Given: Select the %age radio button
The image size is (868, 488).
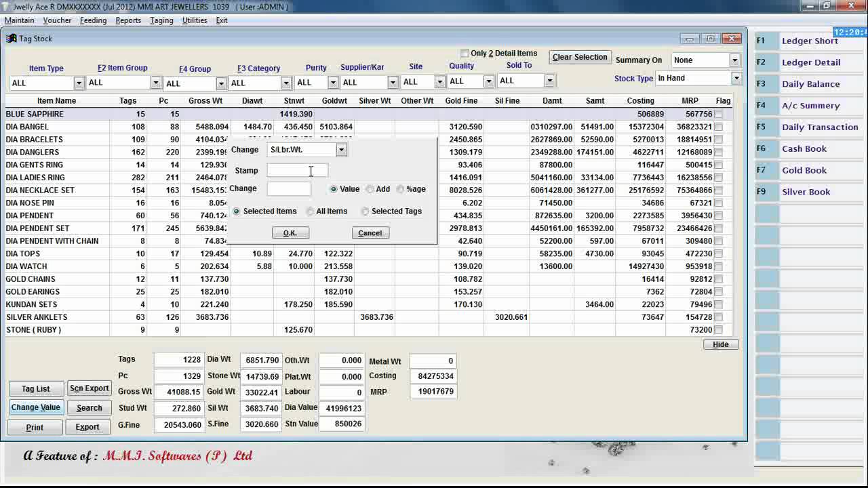Looking at the screenshot, I should [400, 189].
